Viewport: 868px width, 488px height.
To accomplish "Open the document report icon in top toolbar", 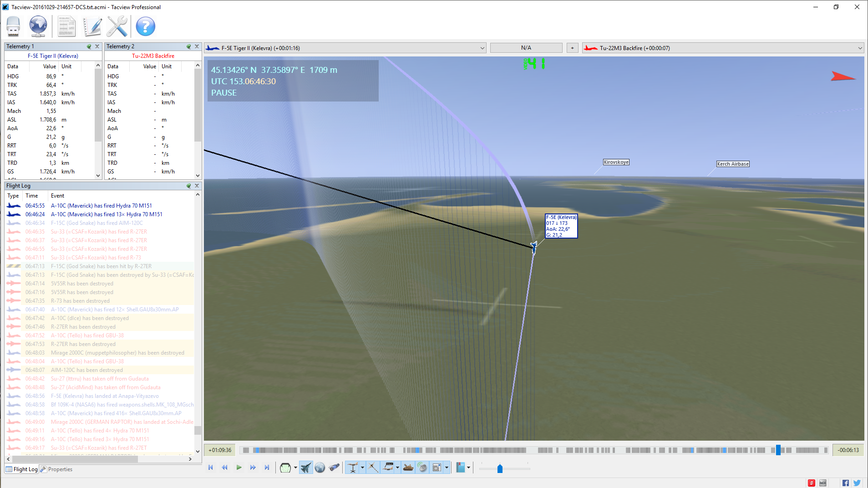I will pyautogui.click(x=66, y=26).
